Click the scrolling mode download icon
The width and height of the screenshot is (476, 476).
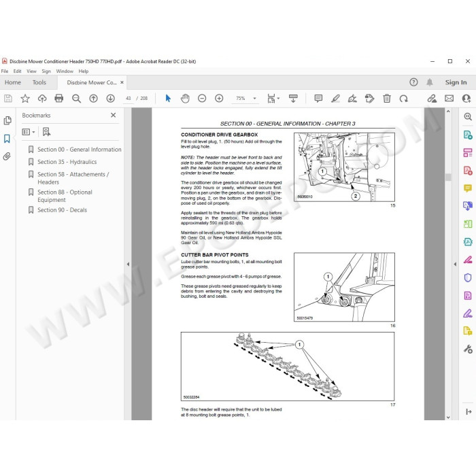(293, 99)
